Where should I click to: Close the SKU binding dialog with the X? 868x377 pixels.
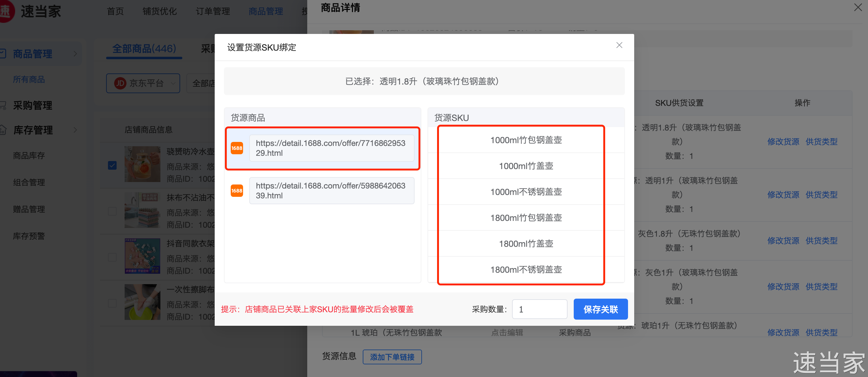[619, 45]
